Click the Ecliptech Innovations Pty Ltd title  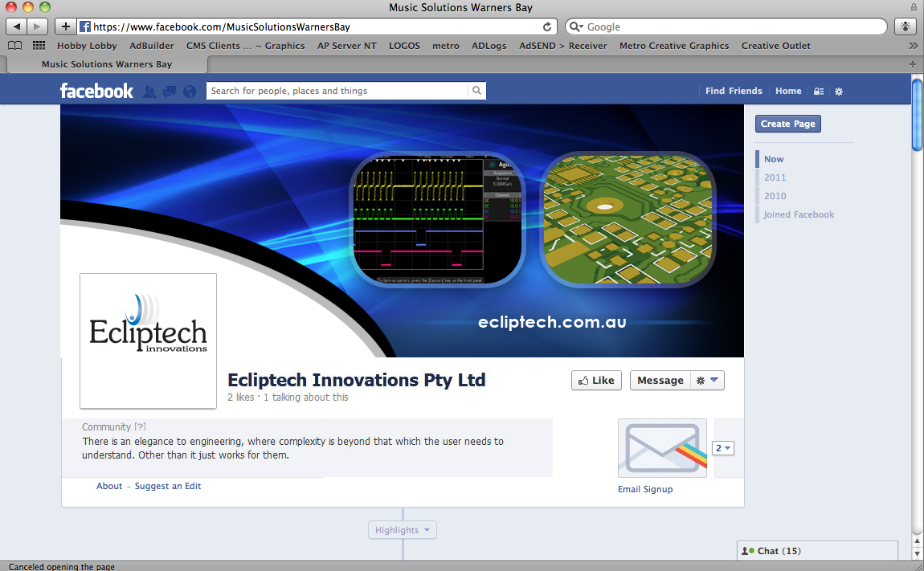pos(357,380)
